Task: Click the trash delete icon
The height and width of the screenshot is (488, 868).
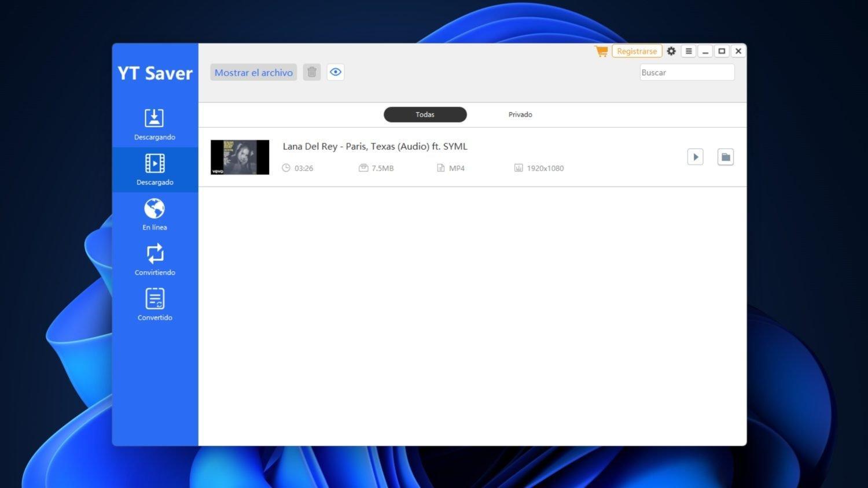Action: (x=312, y=72)
